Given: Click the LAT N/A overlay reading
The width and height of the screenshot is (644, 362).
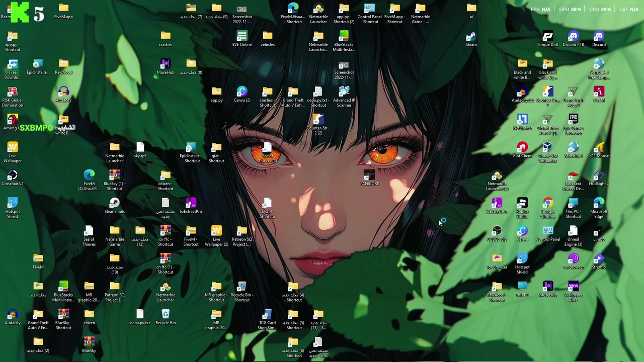Looking at the screenshot, I should tap(629, 10).
